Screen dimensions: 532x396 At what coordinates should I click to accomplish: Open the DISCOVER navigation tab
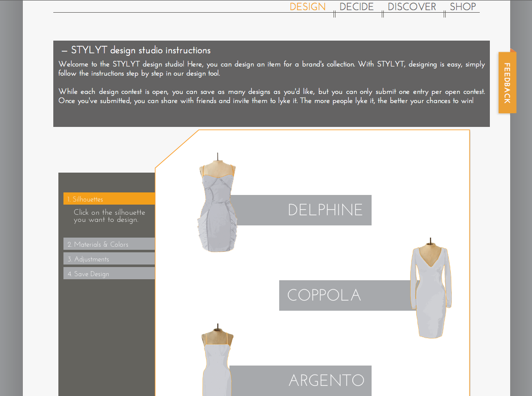tap(412, 7)
